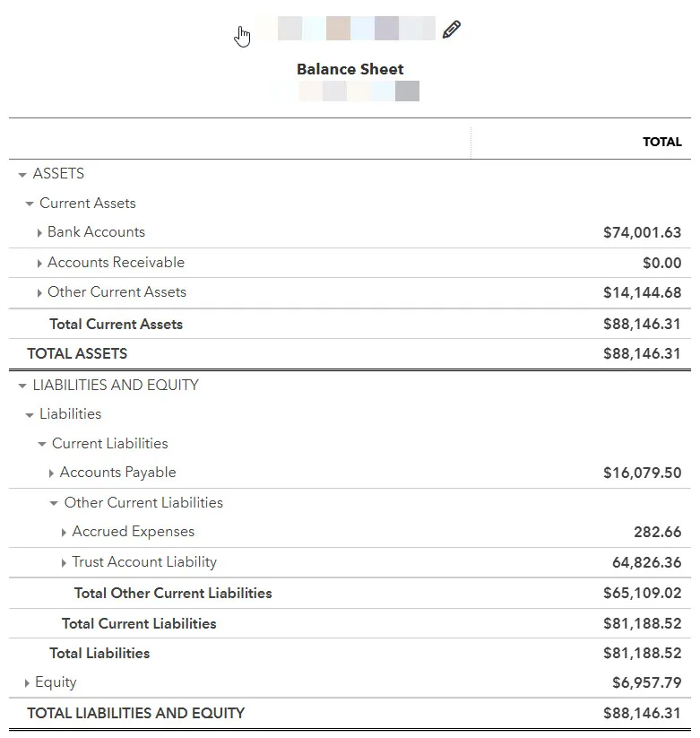Image resolution: width=700 pixels, height=738 pixels.
Task: Collapse the ASSETS section
Action: pyautogui.click(x=22, y=175)
